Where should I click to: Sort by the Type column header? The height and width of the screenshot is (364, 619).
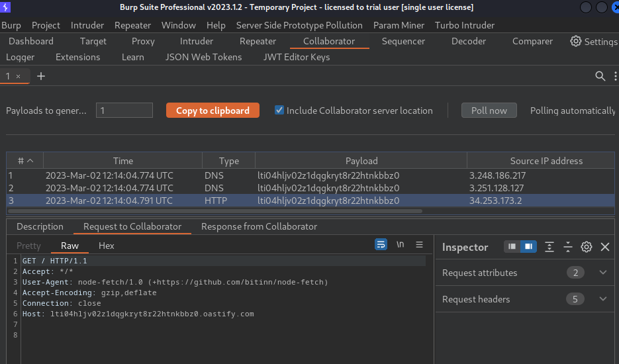coord(228,161)
